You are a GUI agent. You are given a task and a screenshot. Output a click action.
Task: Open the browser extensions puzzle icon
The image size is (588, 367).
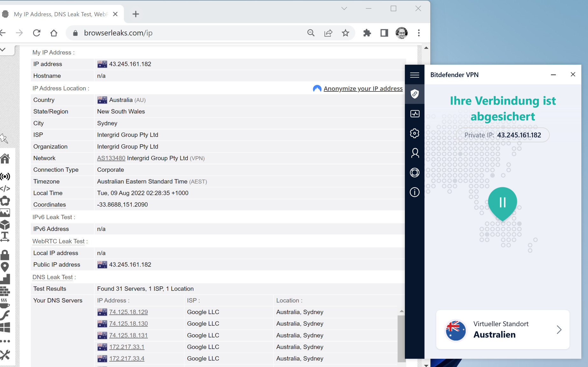(367, 33)
